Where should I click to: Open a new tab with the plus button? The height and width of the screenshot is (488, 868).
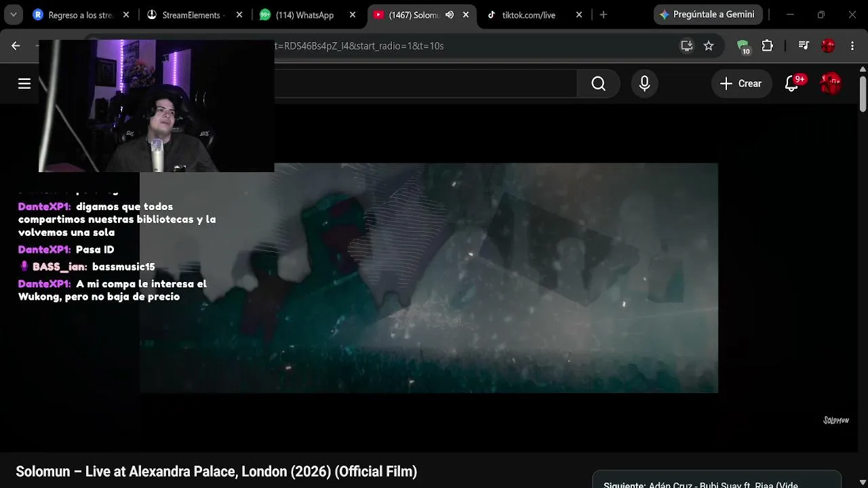click(x=604, y=15)
